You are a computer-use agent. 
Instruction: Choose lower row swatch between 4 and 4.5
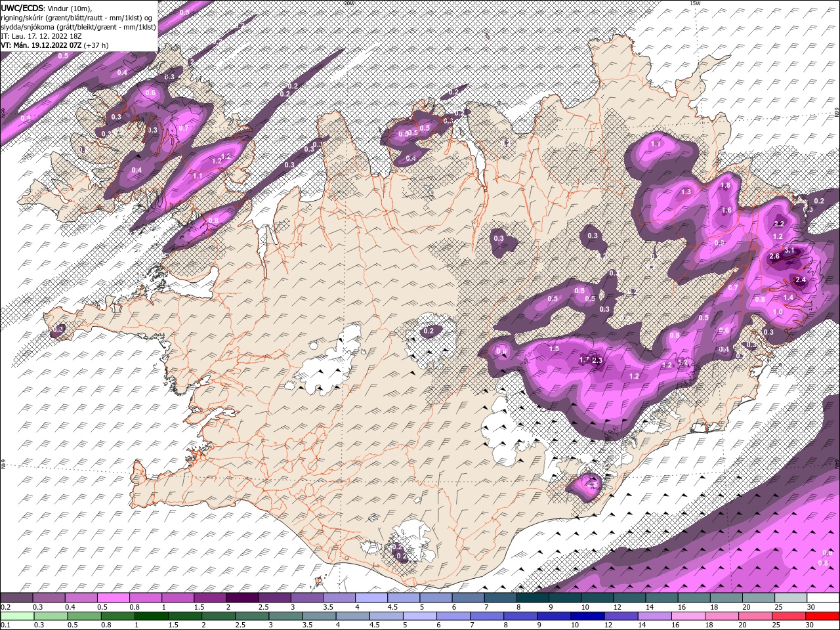coord(352,616)
